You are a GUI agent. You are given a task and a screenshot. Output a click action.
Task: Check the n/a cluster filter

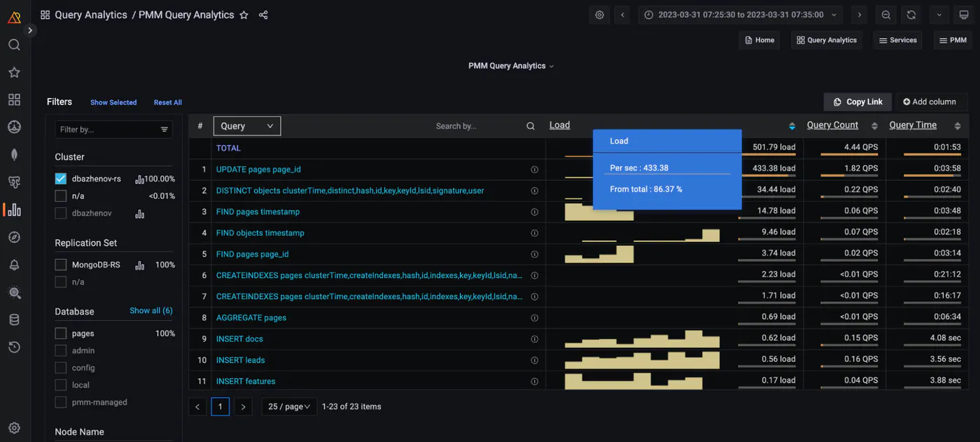pos(61,196)
